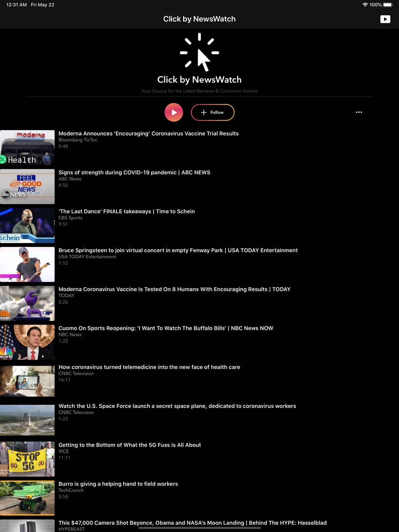Select Bruce Springsteen Fenway Park concert title
Image resolution: width=399 pixels, height=532 pixels.
[178, 250]
